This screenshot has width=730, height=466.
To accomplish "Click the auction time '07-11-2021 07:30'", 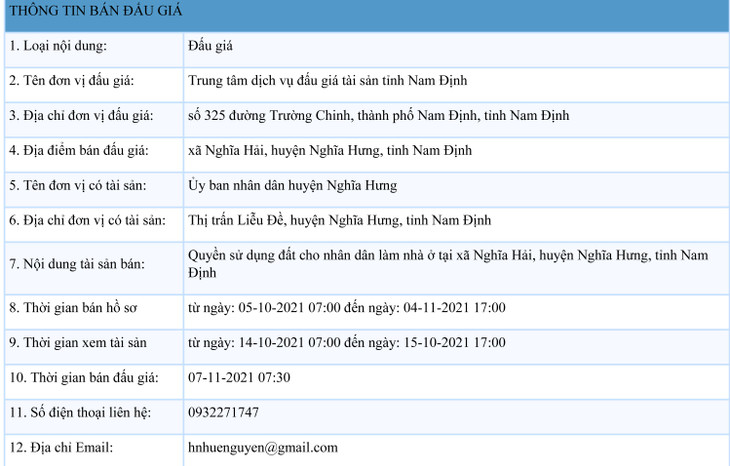I will coord(239,378).
